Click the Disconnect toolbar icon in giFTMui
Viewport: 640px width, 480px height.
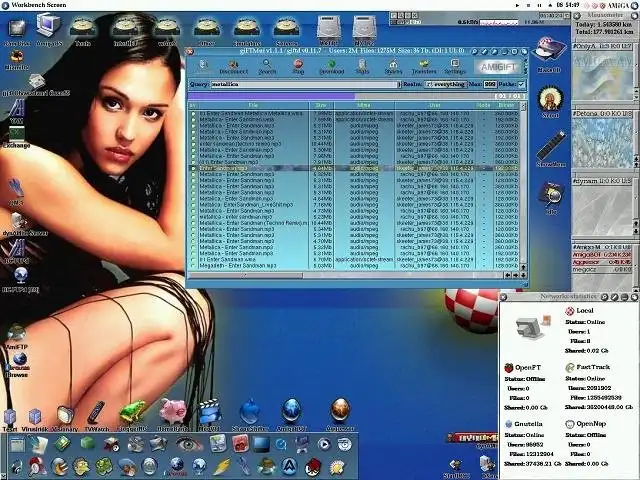233,66
